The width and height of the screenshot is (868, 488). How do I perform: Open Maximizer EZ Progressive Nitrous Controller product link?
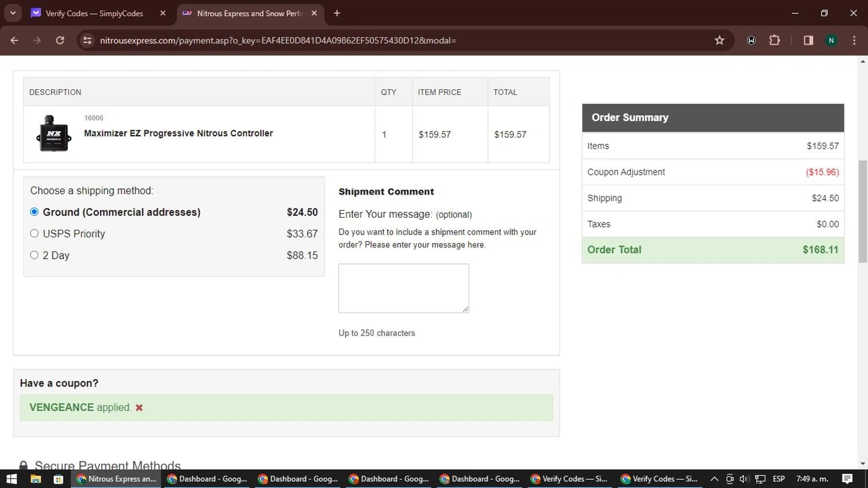point(178,133)
